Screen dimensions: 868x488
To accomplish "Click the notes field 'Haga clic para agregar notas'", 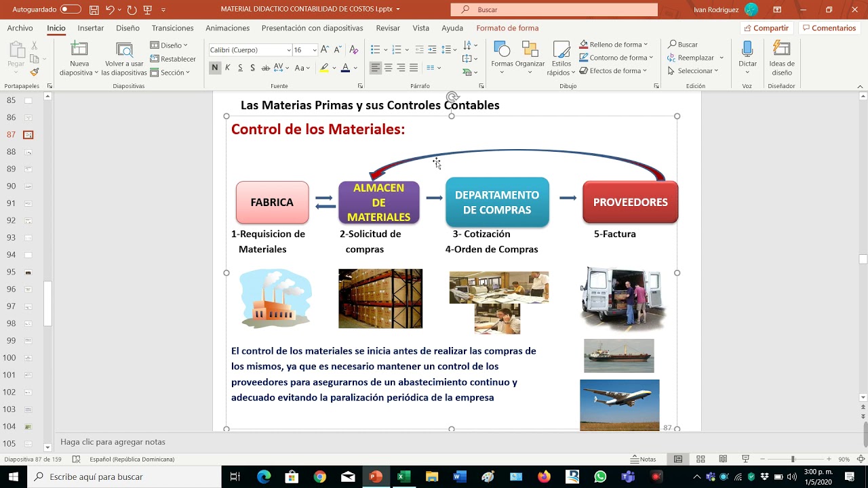I will [x=113, y=442].
